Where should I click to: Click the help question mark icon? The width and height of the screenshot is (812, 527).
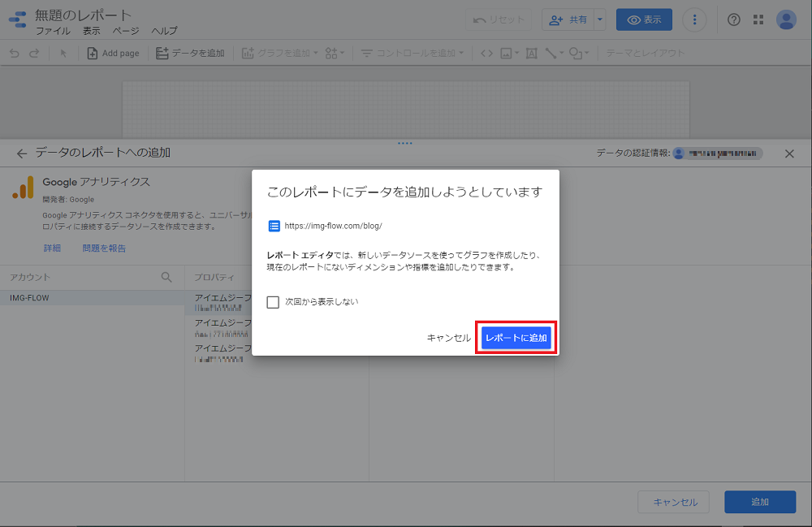[x=734, y=19]
